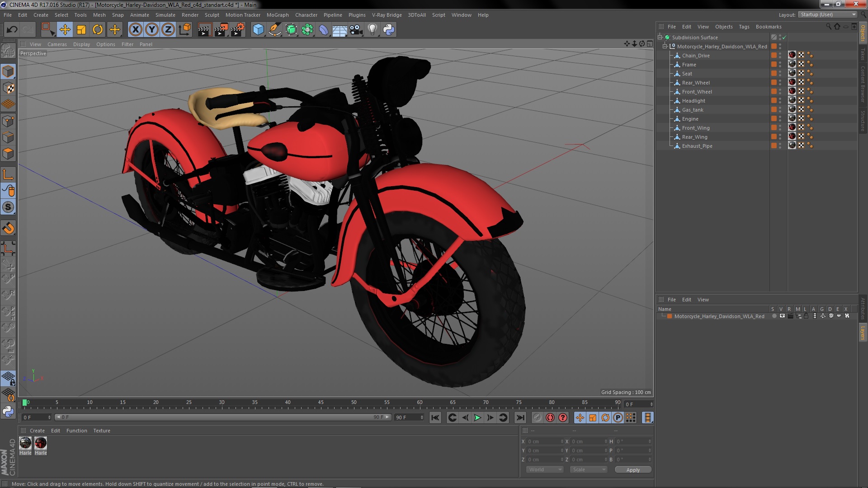The width and height of the screenshot is (868, 488).
Task: Switch to the Takes side tab
Action: point(863,54)
